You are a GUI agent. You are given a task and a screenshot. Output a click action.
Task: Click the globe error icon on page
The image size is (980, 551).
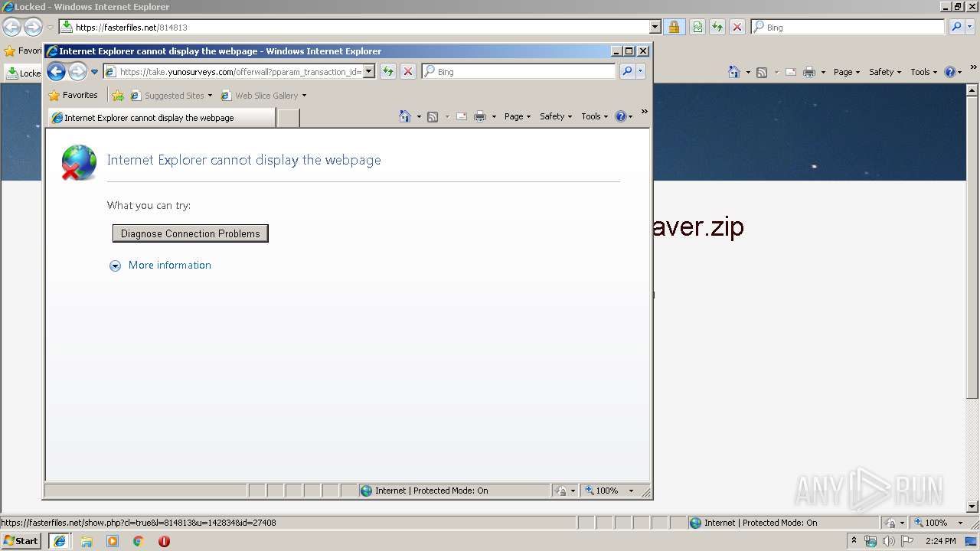tap(79, 162)
